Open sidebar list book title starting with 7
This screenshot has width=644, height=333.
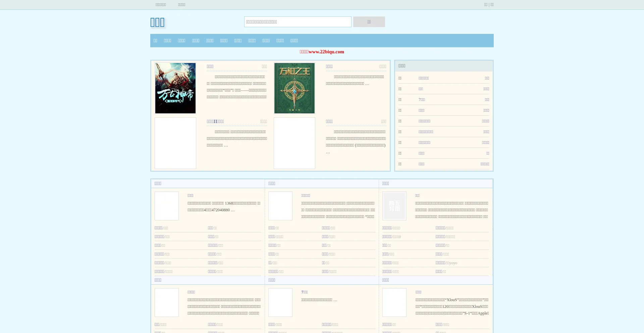tap(422, 100)
